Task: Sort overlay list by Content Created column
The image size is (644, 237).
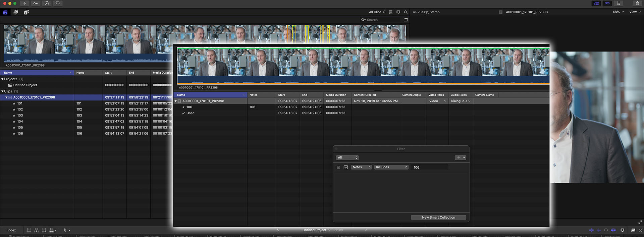Action: click(376, 95)
